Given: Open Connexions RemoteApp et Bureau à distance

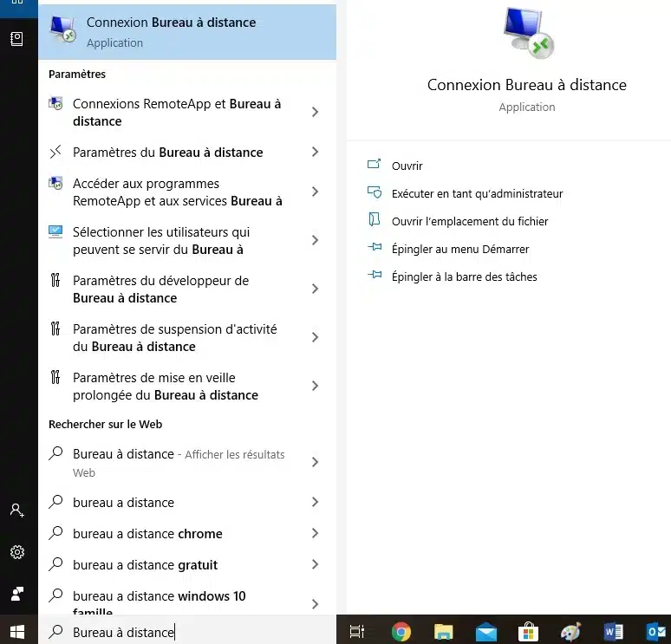Looking at the screenshot, I should tap(187, 112).
